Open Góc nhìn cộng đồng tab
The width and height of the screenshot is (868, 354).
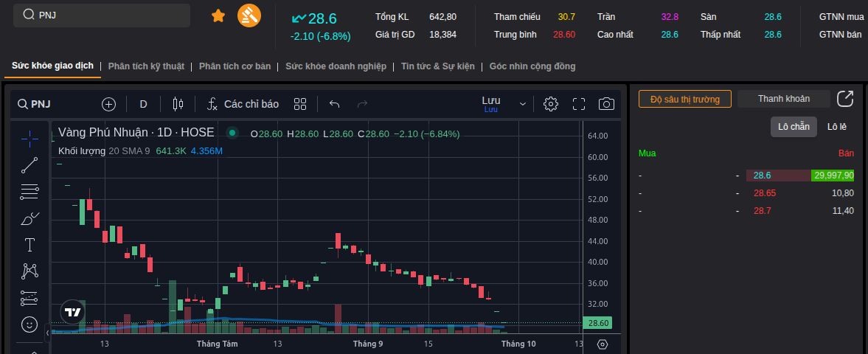[532, 66]
